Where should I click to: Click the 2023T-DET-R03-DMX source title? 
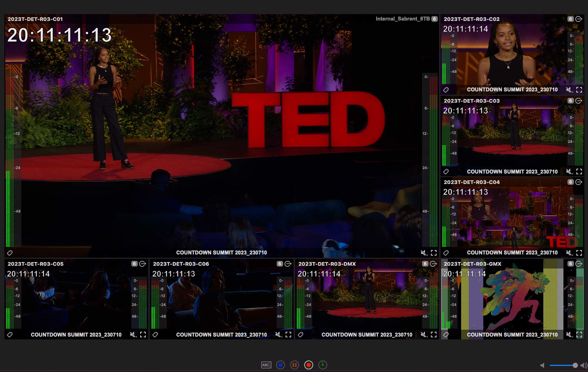click(327, 264)
